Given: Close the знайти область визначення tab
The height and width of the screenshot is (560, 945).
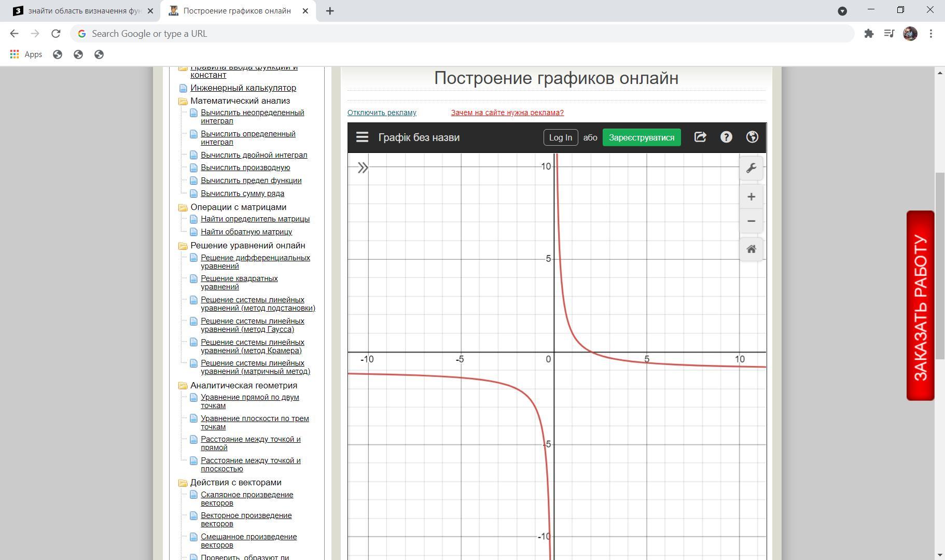Looking at the screenshot, I should (x=150, y=11).
